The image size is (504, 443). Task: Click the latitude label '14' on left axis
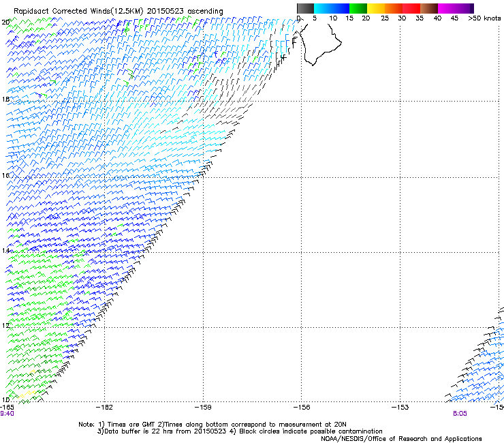tap(5, 250)
